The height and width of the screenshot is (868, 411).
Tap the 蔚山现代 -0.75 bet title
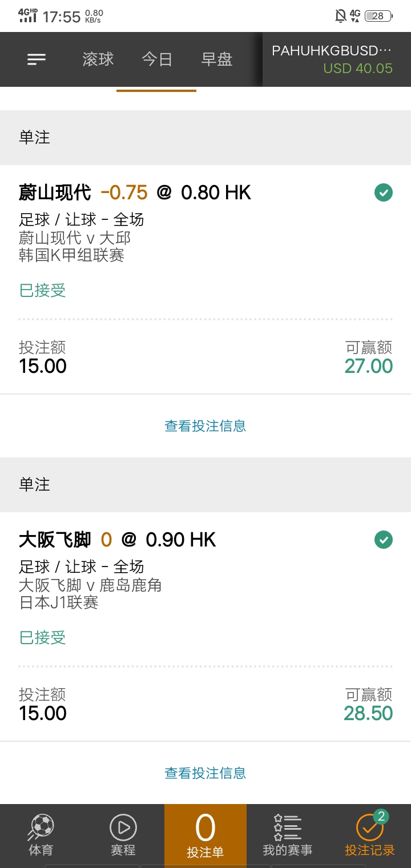(135, 192)
